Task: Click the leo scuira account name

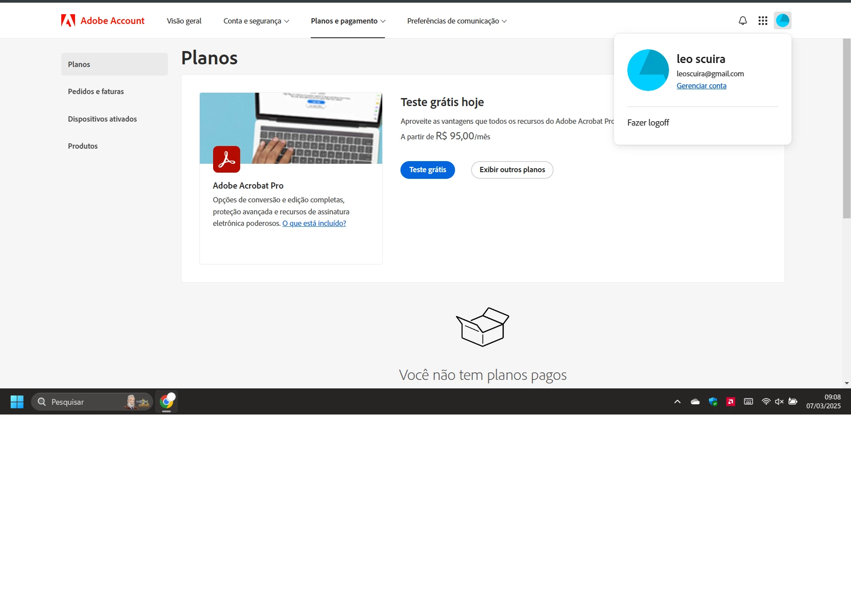Action: 701,59
